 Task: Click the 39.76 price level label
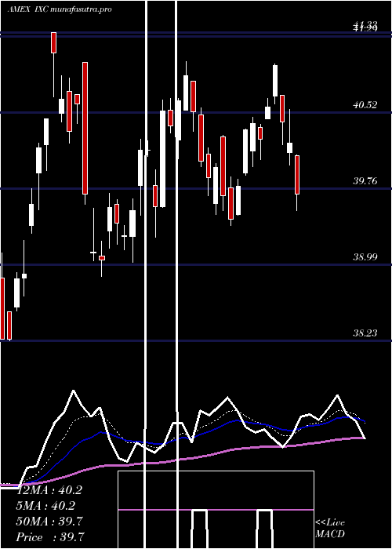pyautogui.click(x=365, y=181)
